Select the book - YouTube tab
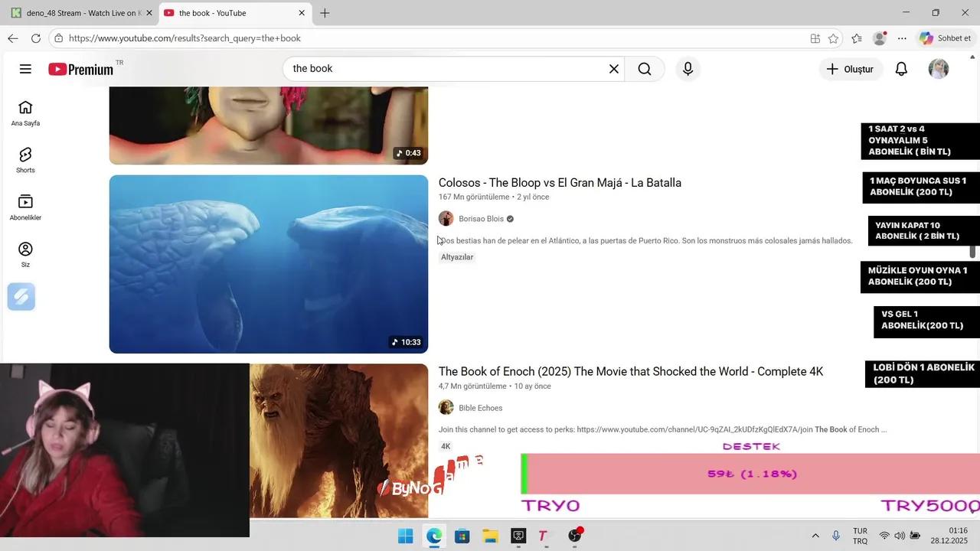Image resolution: width=980 pixels, height=551 pixels. [234, 13]
